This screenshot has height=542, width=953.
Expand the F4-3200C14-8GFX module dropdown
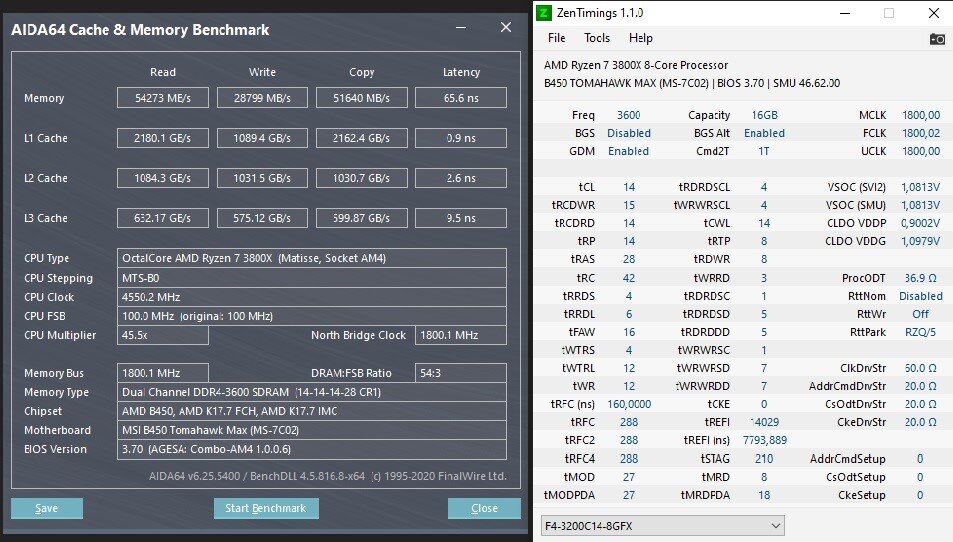tap(662, 526)
